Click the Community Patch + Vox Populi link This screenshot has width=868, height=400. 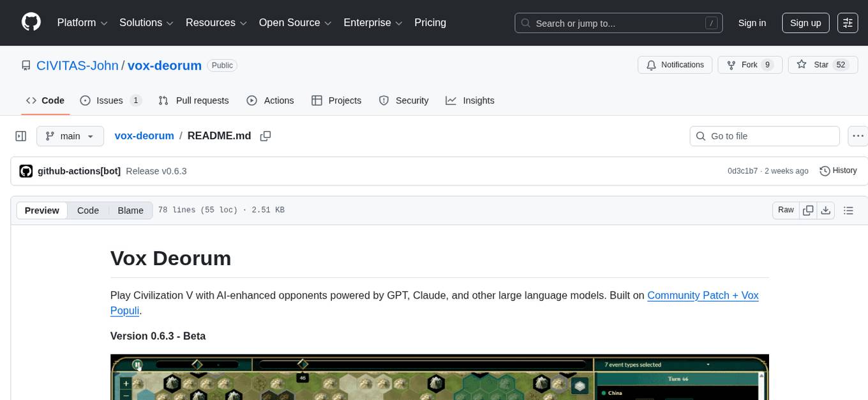[703, 295]
